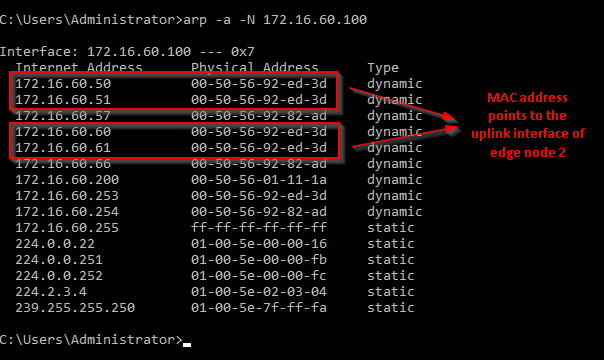Select the Interface 172.16.60.100 line
The image size is (604, 360).
127,52
